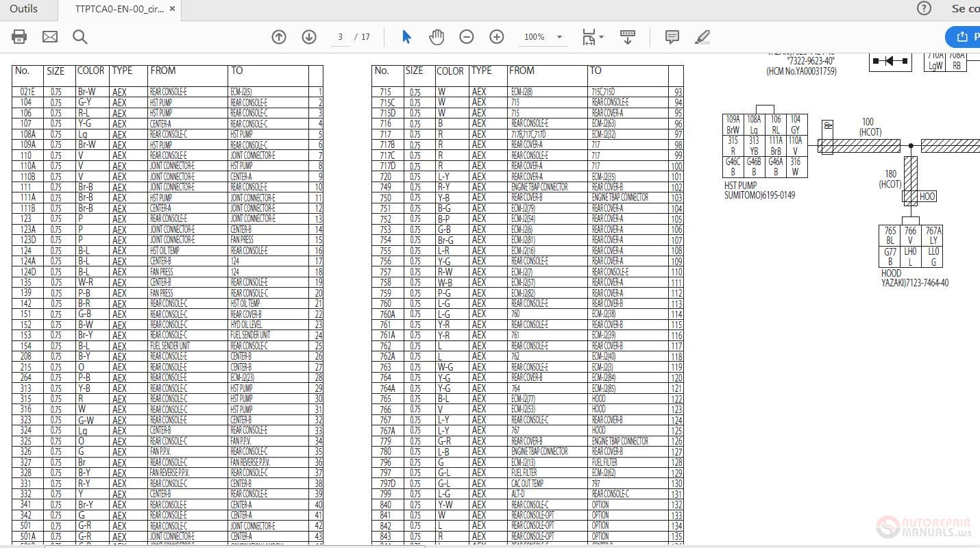Image resolution: width=980 pixels, height=548 pixels.
Task: Go to next page with down arrow
Action: tap(309, 37)
